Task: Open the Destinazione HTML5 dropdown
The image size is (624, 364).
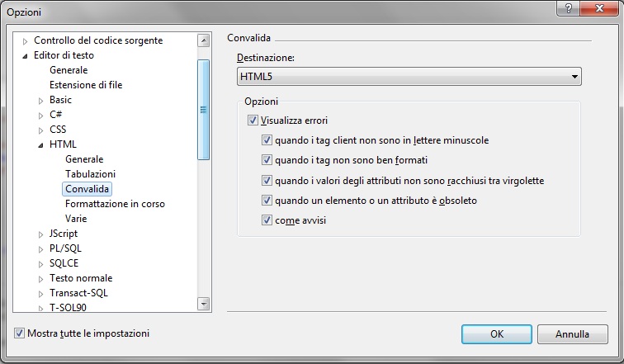Action: pos(409,77)
